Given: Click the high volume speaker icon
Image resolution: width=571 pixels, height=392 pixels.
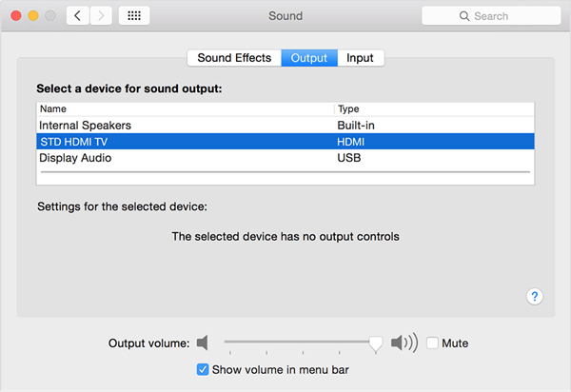Looking at the screenshot, I should pyautogui.click(x=404, y=343).
